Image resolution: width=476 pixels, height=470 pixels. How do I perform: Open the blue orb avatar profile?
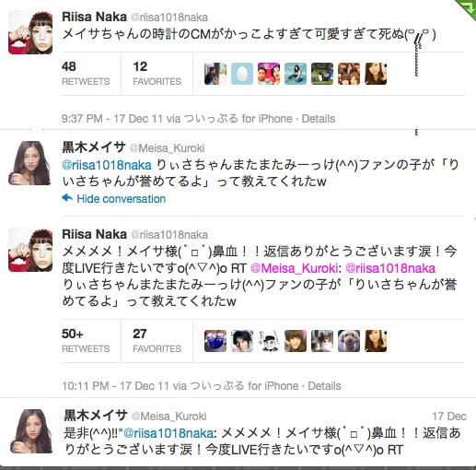click(x=215, y=341)
